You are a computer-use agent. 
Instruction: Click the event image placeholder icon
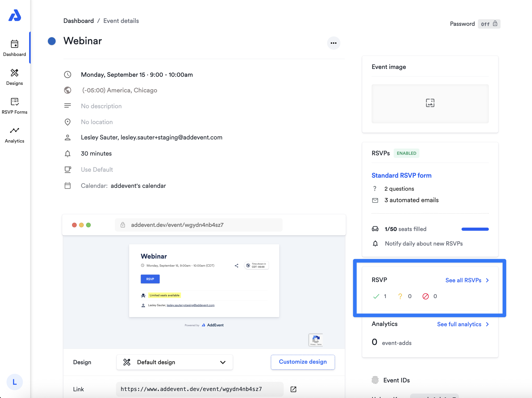click(430, 103)
